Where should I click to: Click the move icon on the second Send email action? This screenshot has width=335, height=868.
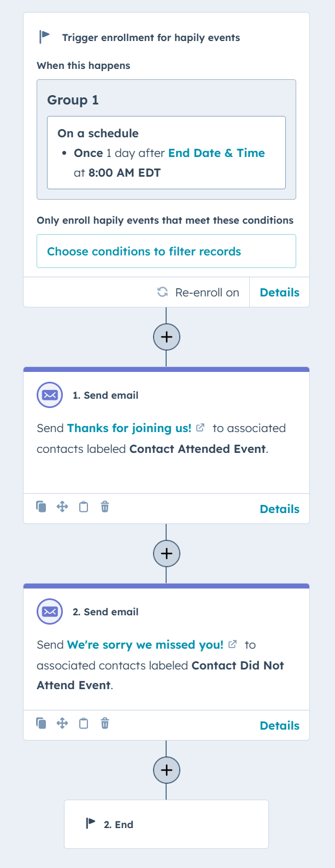pyautogui.click(x=62, y=723)
